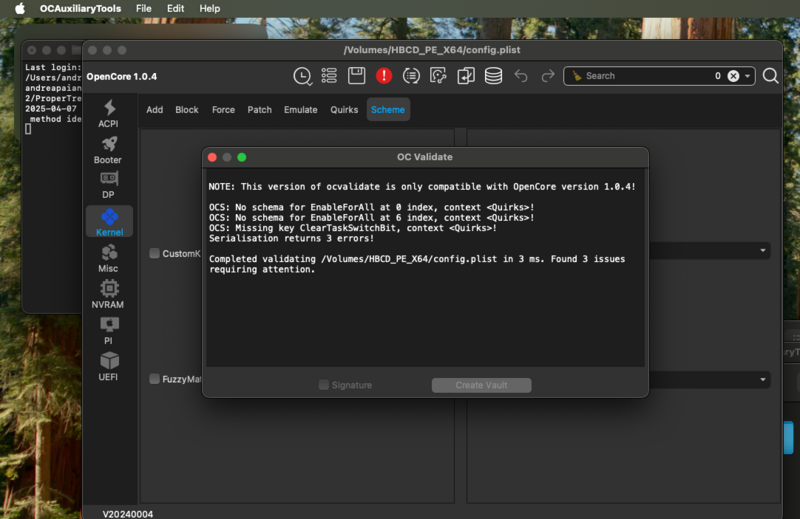Switch to the Add tab
The height and width of the screenshot is (519, 800).
pyautogui.click(x=155, y=110)
